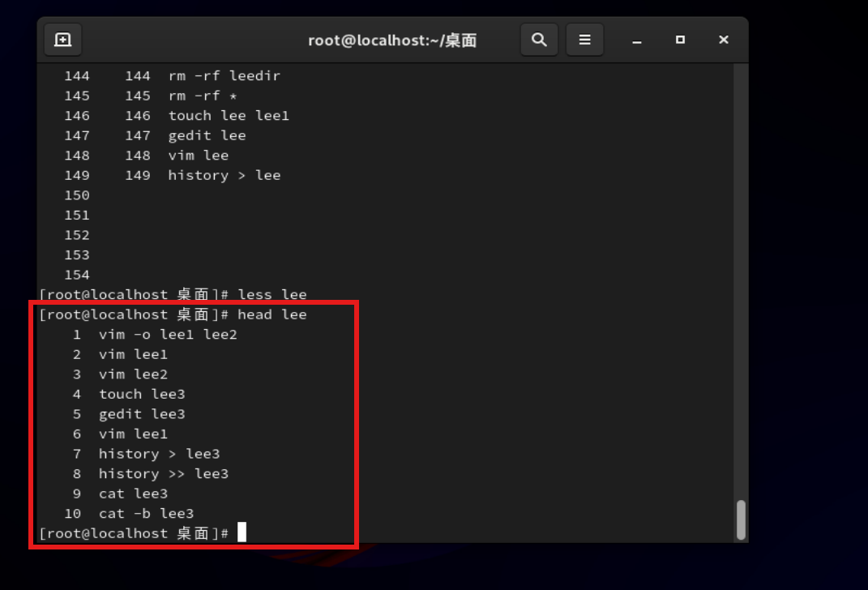Screen dimensions: 868x590
Task: Click the line 'gedit lee3'
Action: click(x=142, y=415)
